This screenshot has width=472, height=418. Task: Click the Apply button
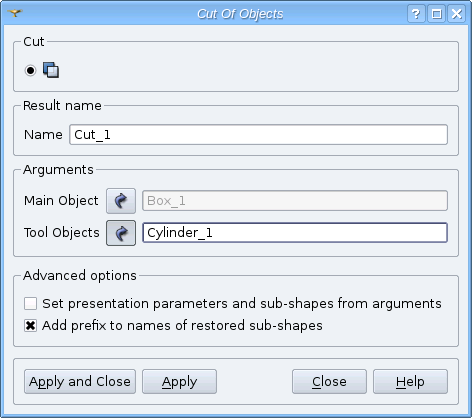coord(179,381)
